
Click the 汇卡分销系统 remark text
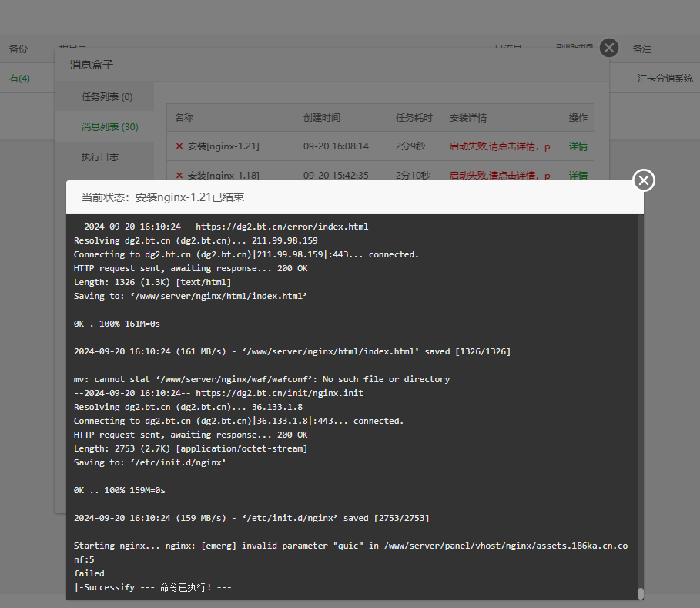pyautogui.click(x=665, y=78)
